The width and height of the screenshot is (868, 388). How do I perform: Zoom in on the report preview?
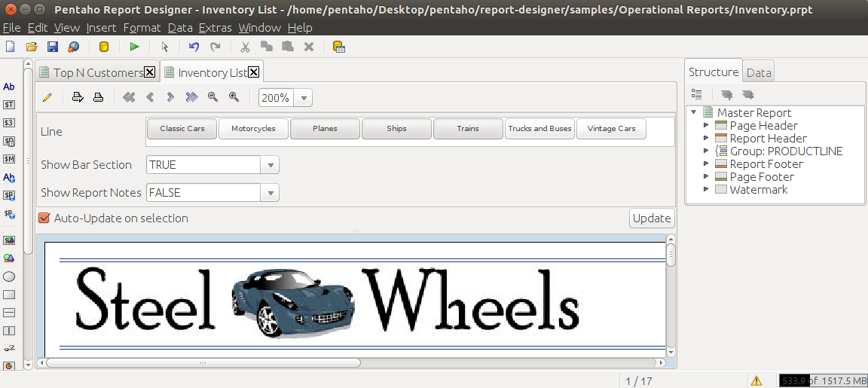tap(234, 97)
